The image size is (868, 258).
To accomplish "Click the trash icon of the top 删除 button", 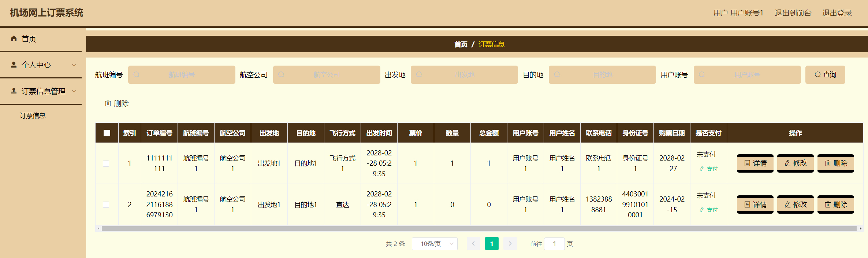I will [x=108, y=103].
